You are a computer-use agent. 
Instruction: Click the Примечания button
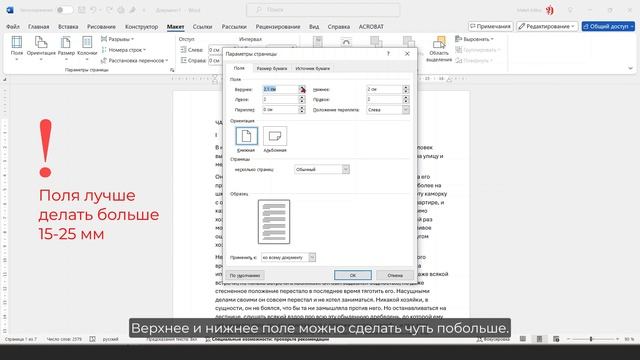(x=490, y=26)
